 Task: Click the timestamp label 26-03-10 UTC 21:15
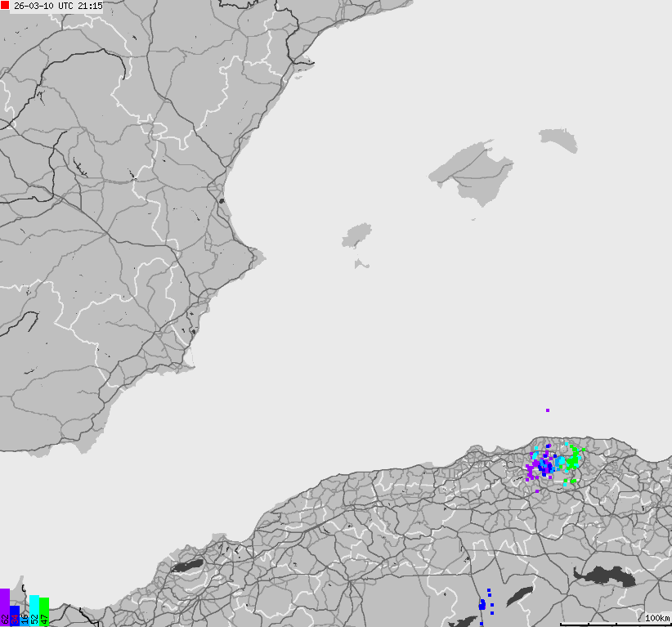pos(57,5)
